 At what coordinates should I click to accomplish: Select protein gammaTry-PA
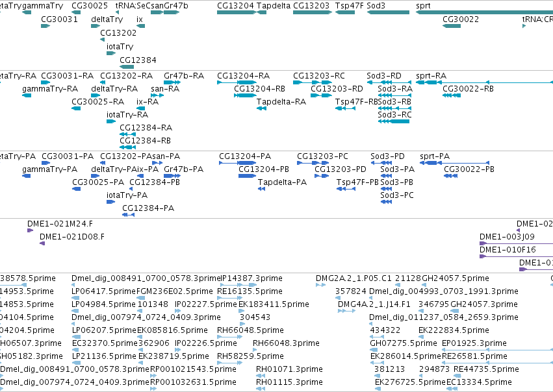(x=49, y=169)
